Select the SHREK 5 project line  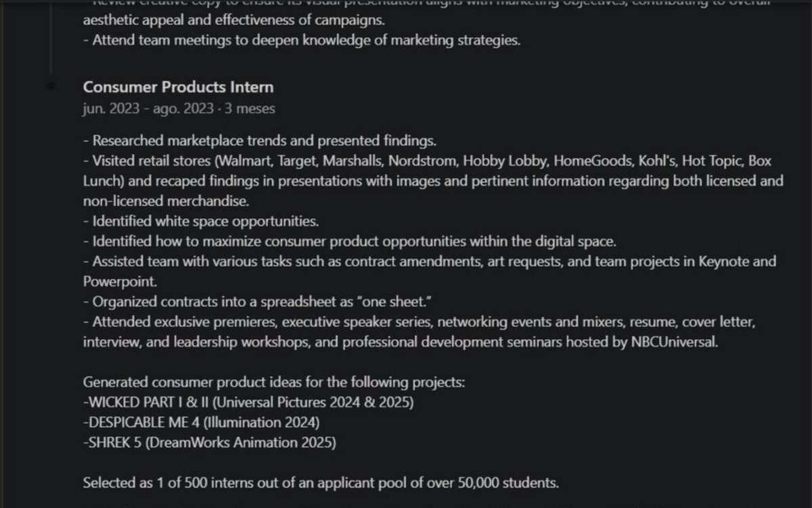click(x=209, y=442)
